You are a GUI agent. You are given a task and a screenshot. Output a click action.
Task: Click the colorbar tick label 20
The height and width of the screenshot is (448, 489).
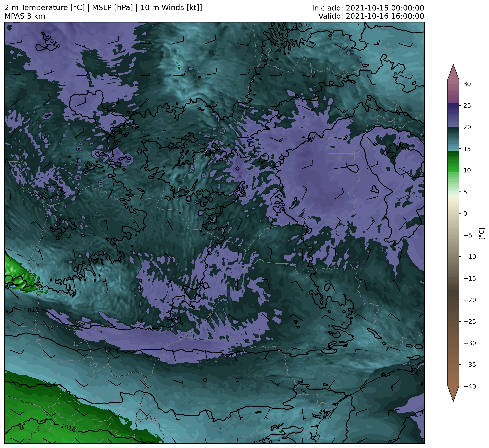[x=467, y=127]
